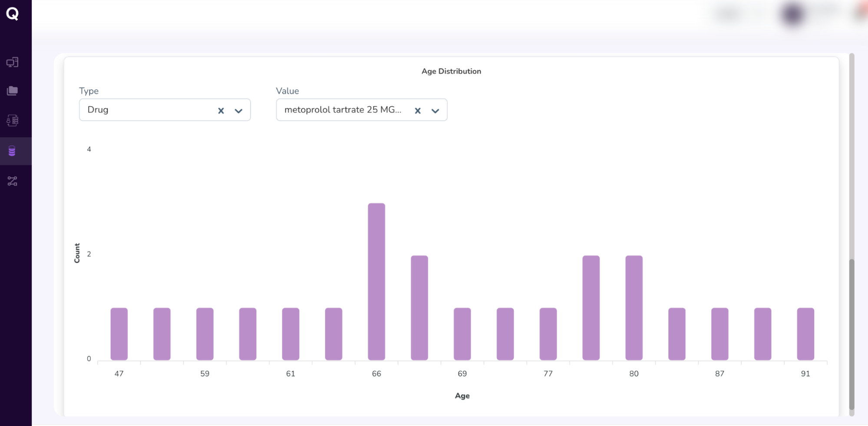Click the vertical scrollbar thumb
The width and height of the screenshot is (868, 426).
pos(851,334)
